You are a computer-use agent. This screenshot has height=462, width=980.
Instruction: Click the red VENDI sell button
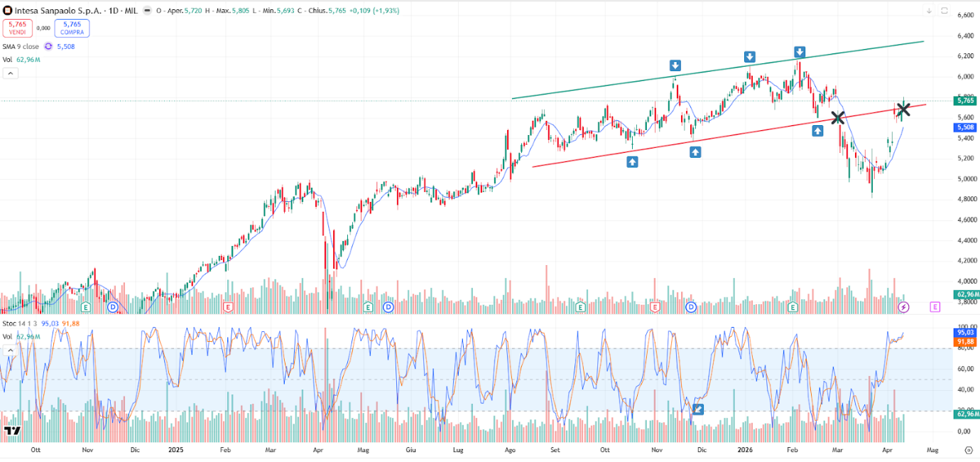tap(18, 28)
